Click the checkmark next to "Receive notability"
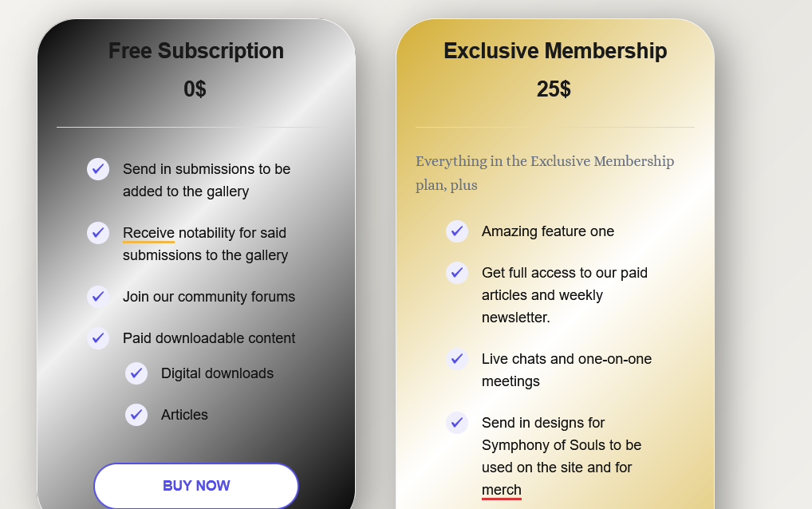Screen dimensions: 812x509 [98, 233]
